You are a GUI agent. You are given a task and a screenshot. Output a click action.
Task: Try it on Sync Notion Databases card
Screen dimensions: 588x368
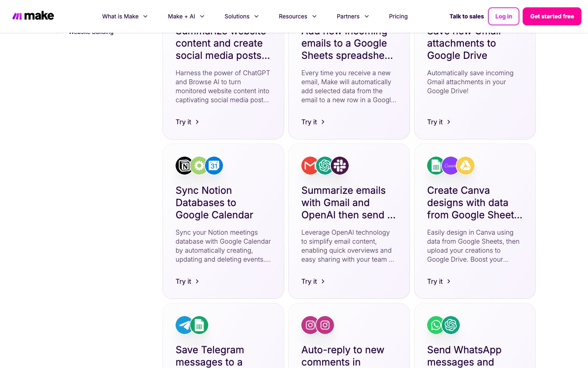tap(187, 281)
